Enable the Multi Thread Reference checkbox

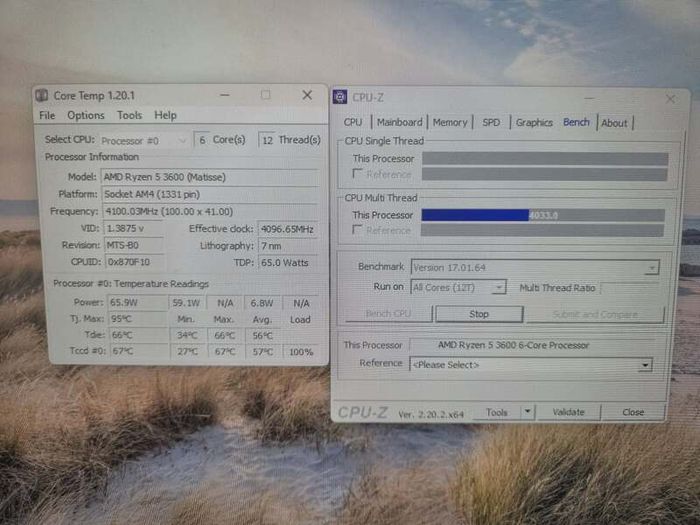(357, 229)
